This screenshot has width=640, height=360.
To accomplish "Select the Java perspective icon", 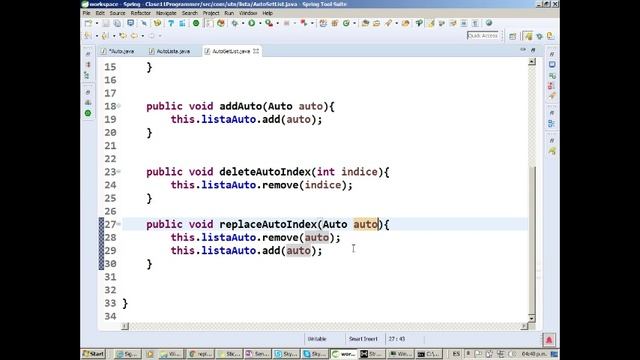I will click(x=550, y=36).
